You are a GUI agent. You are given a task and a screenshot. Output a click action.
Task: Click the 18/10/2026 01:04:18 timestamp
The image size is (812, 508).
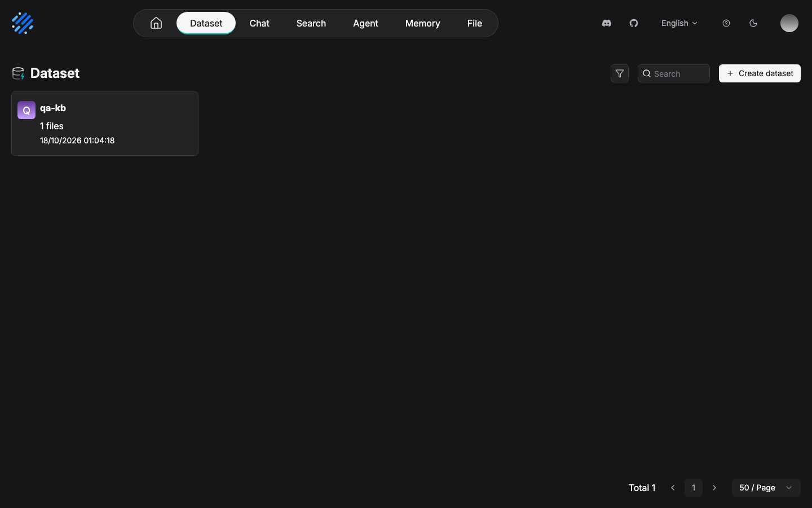click(x=77, y=141)
